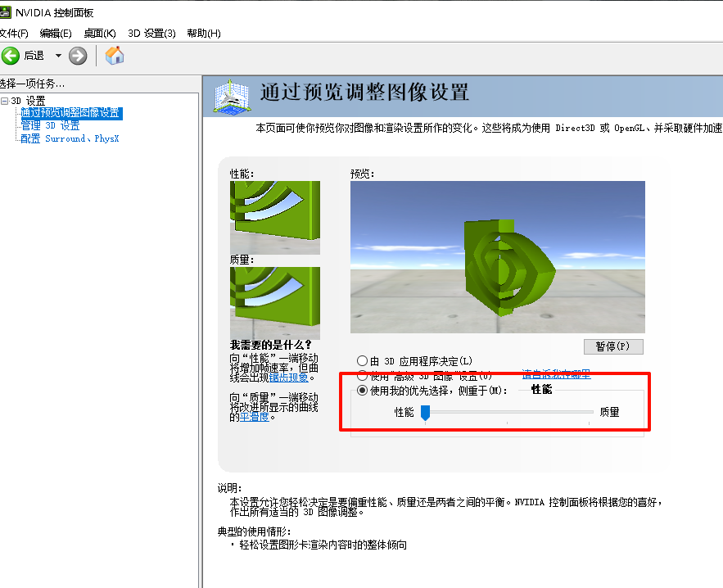The height and width of the screenshot is (588, 723).
Task: Click the link beside advanced 3D settings
Action: click(556, 374)
